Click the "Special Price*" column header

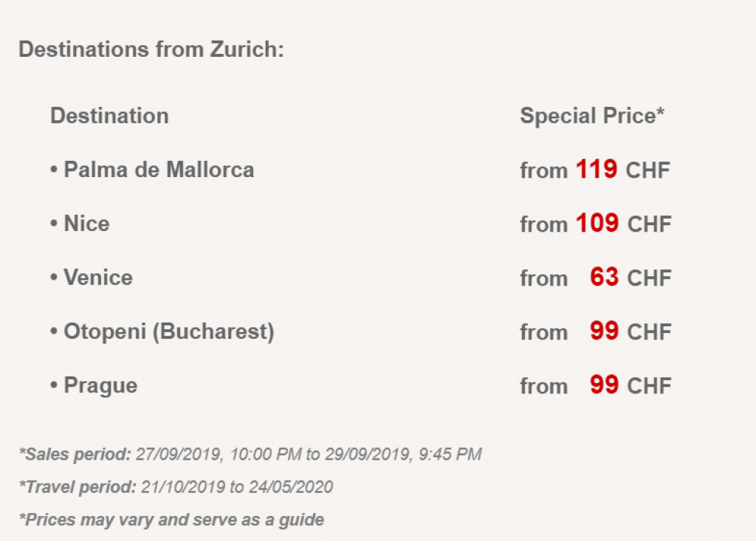(x=592, y=116)
